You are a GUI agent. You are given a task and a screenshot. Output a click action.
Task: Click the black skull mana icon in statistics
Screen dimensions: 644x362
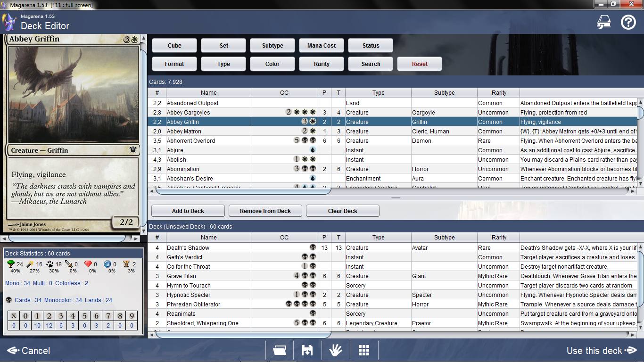click(x=8, y=300)
